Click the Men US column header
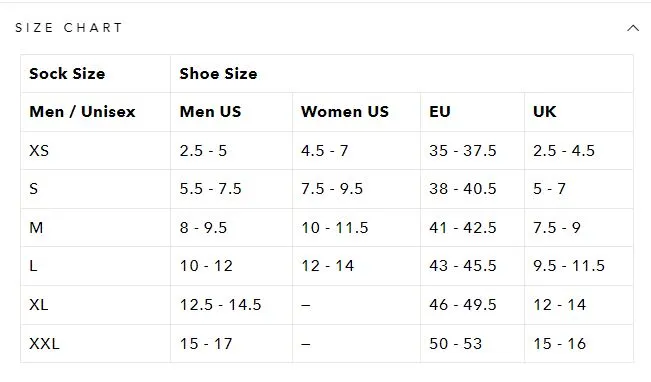The height and width of the screenshot is (382, 651). [231, 112]
